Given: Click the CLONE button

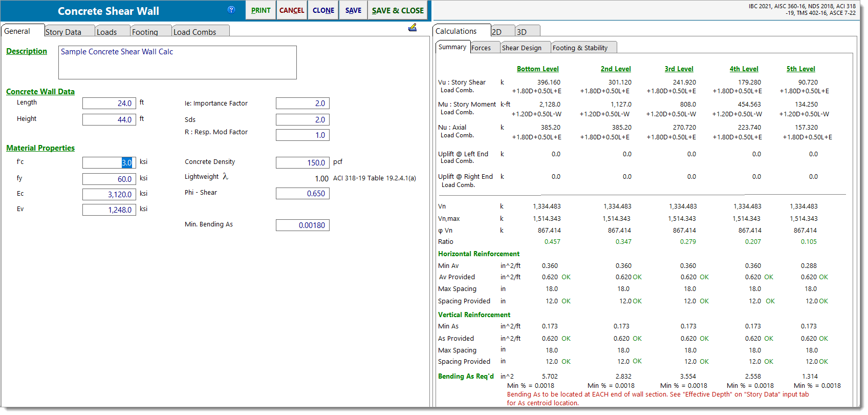Looking at the screenshot, I should click(323, 10).
